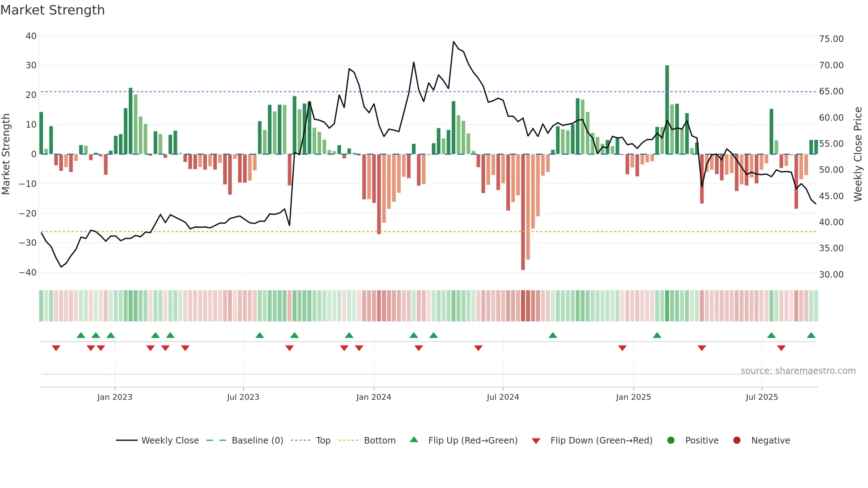Click the flip-up marker just after Jan 2025

coord(657,335)
